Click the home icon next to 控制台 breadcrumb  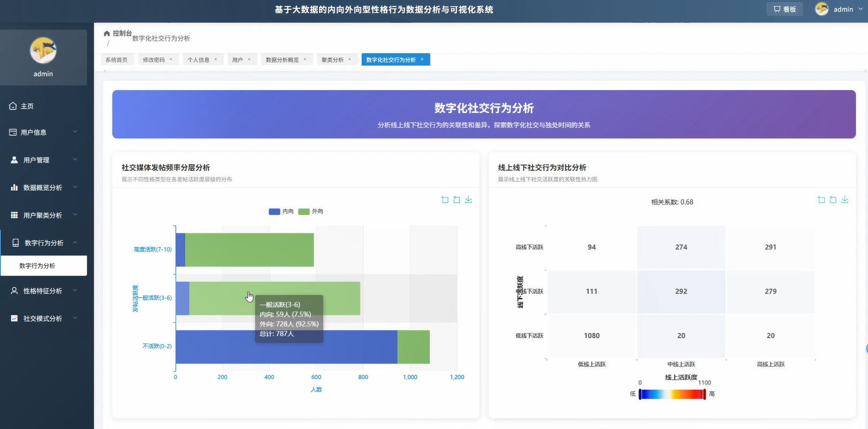click(107, 33)
